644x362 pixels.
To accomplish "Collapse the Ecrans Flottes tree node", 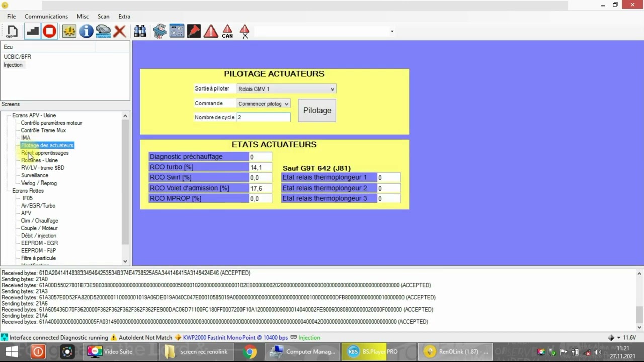I will point(8,191).
